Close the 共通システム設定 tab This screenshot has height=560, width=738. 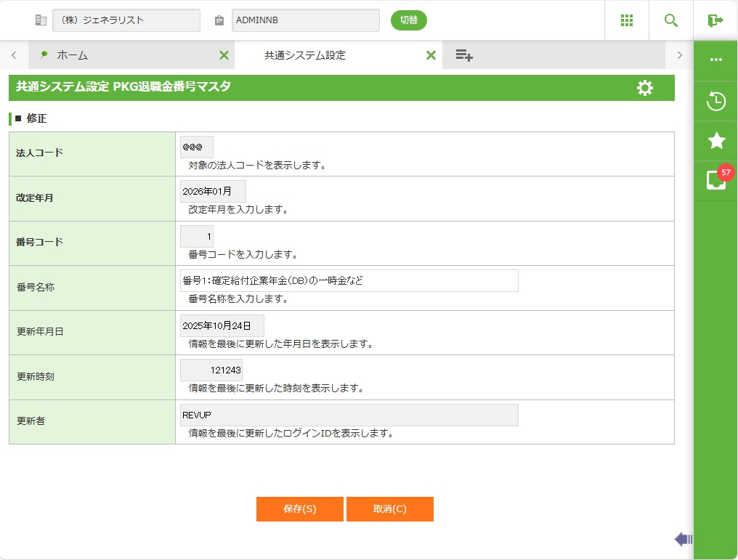pos(431,55)
